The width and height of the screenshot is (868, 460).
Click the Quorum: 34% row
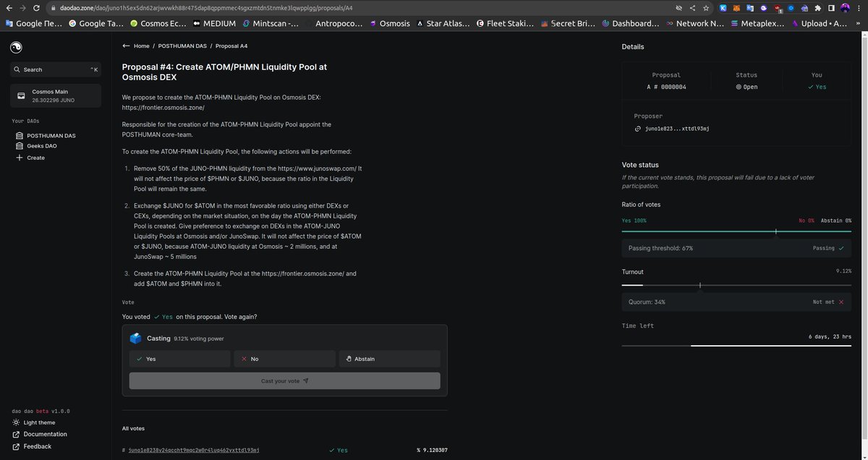tap(736, 302)
